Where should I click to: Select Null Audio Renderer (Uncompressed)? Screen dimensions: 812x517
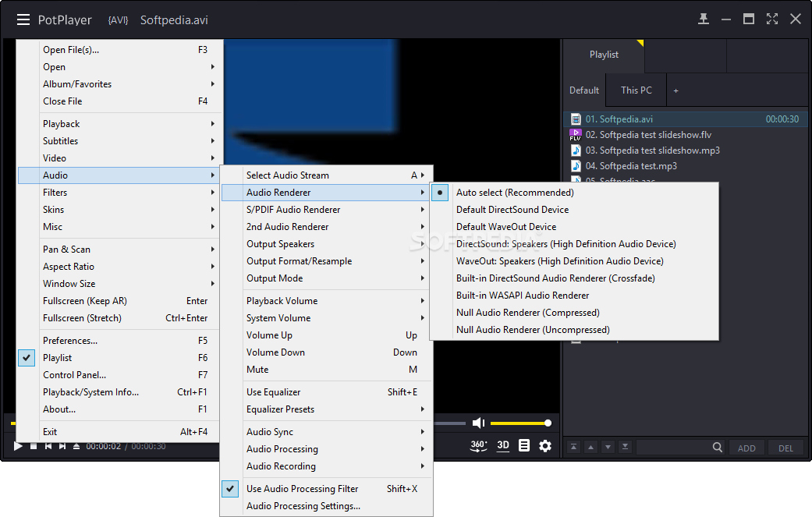[x=574, y=330]
